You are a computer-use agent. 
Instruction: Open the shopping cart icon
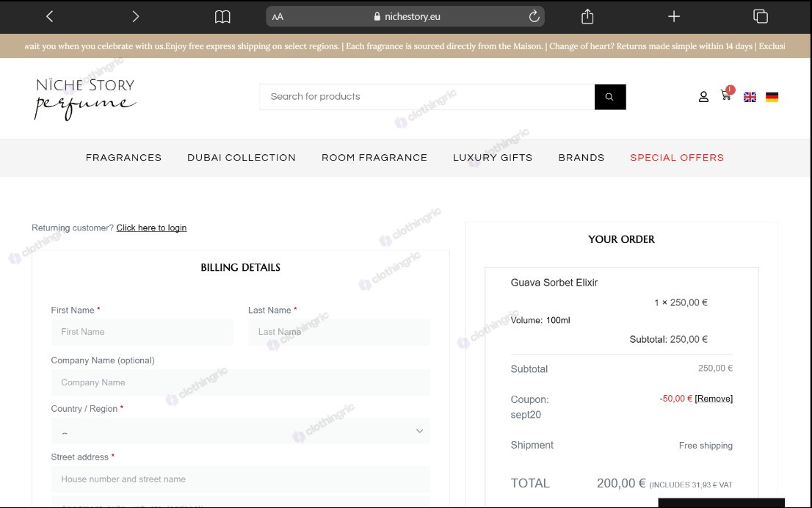(x=726, y=95)
